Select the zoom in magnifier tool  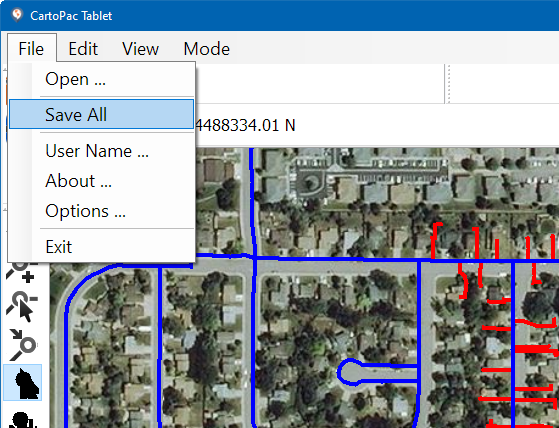tap(21, 273)
